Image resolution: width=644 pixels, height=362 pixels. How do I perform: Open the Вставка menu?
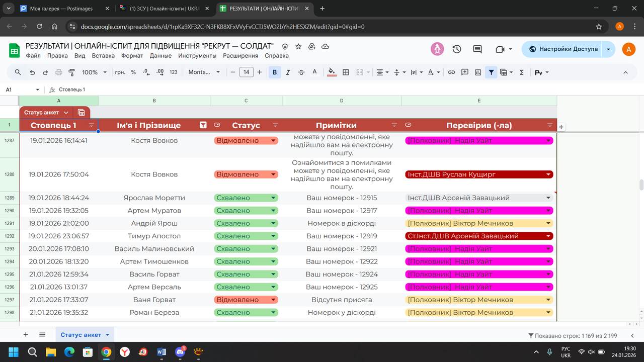click(x=104, y=56)
